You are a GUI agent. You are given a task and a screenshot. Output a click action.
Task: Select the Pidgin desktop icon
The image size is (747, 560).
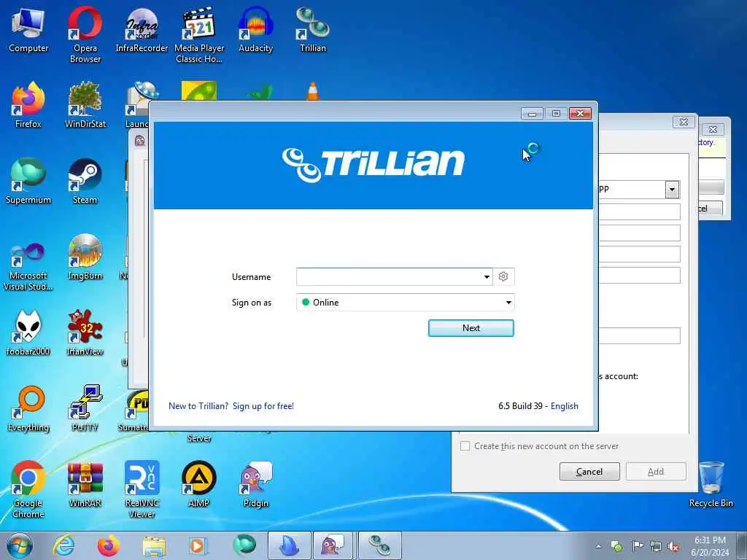point(255,484)
